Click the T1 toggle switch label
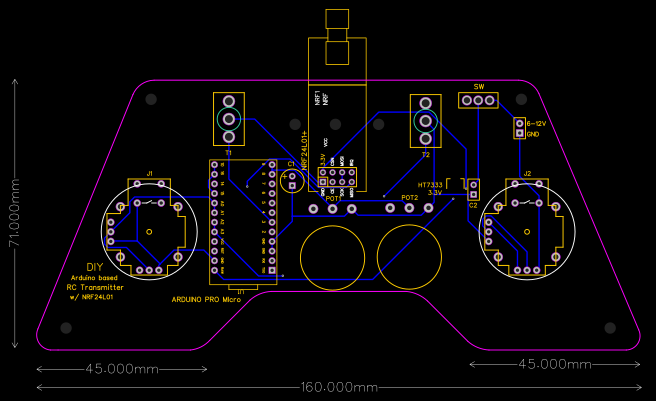Viewport: 656px width, 401px height. click(228, 152)
